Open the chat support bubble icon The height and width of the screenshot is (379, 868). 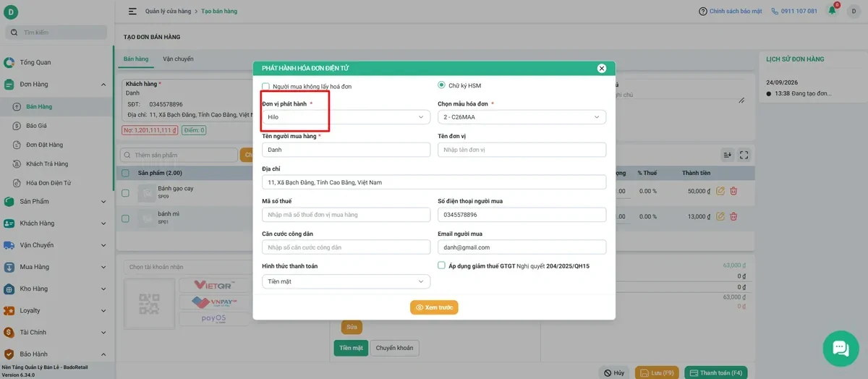click(841, 349)
